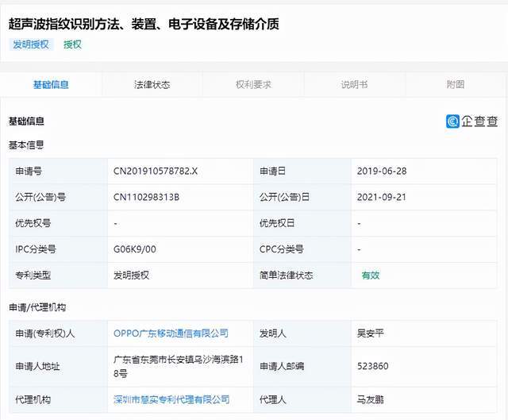Open the 附图 tab
The height and width of the screenshot is (420, 508).
[456, 85]
